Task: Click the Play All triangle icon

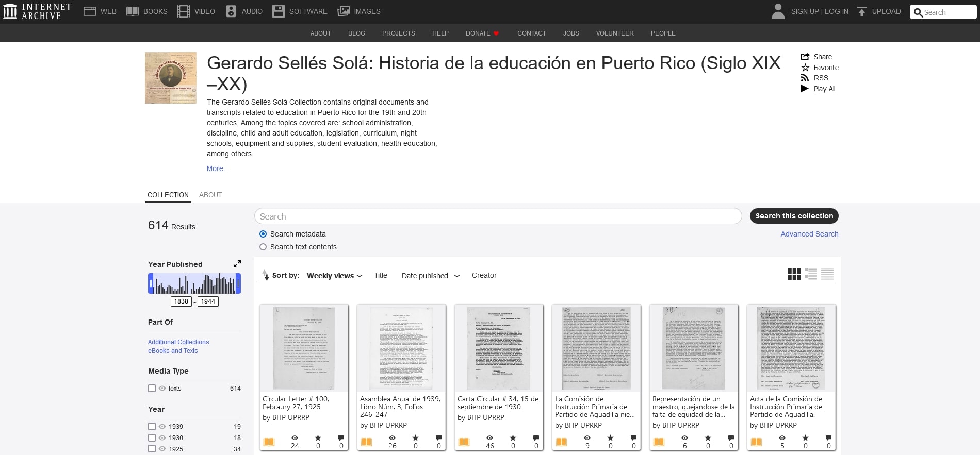Action: click(x=805, y=89)
